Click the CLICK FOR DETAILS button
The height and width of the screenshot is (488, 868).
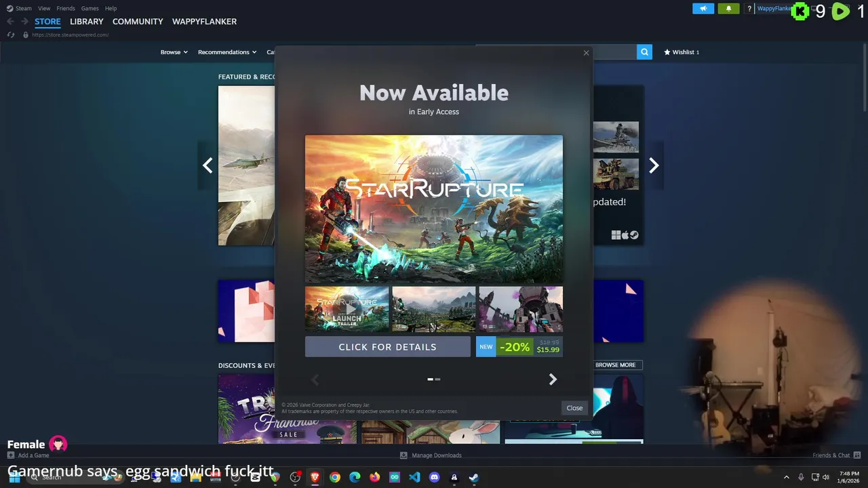click(387, 347)
